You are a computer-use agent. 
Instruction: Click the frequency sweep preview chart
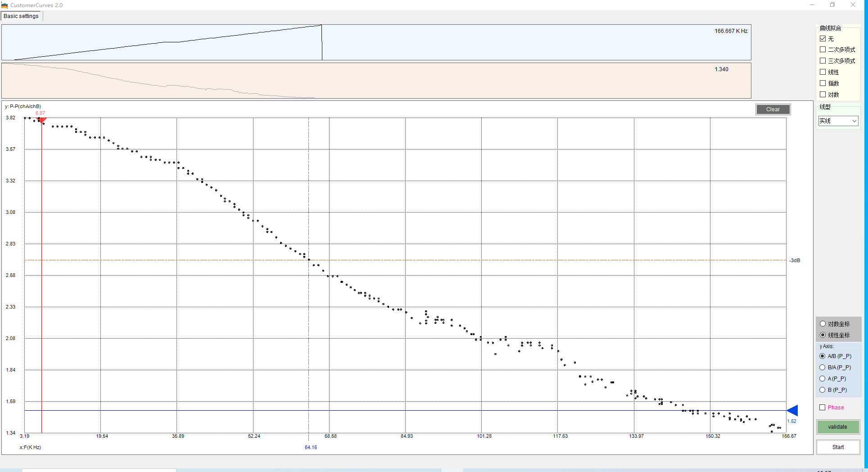(x=376, y=42)
